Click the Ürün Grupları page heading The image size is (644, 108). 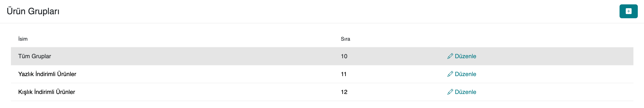33,11
